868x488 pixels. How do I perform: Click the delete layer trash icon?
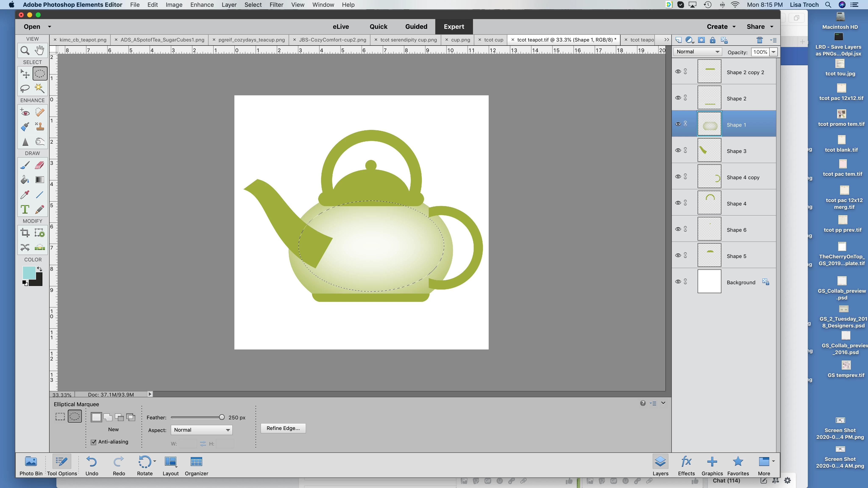pos(759,40)
